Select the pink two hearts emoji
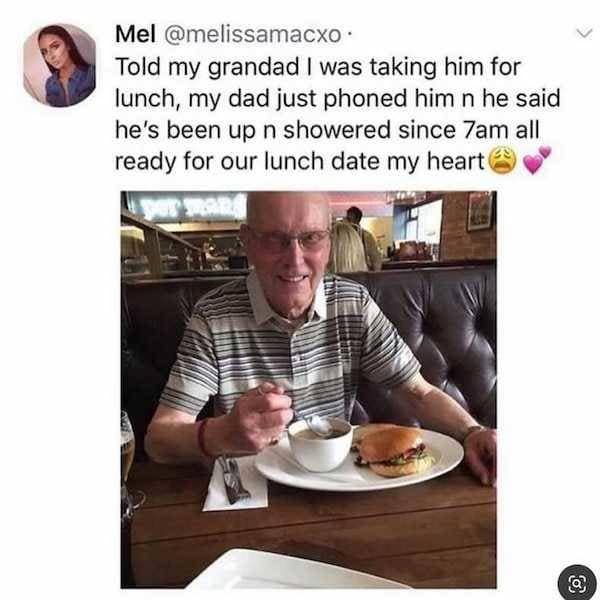The image size is (600, 600). coord(537,160)
